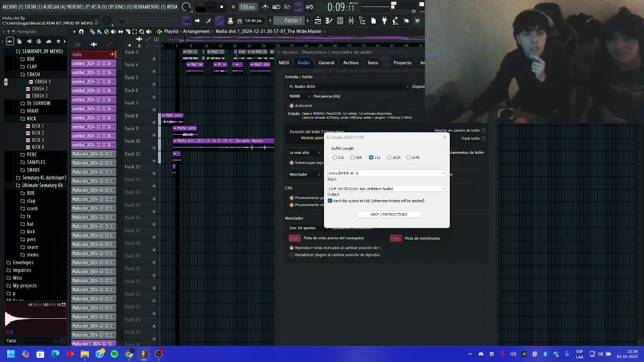
Task: Switch to General tab in Ajustes window
Action: (326, 63)
